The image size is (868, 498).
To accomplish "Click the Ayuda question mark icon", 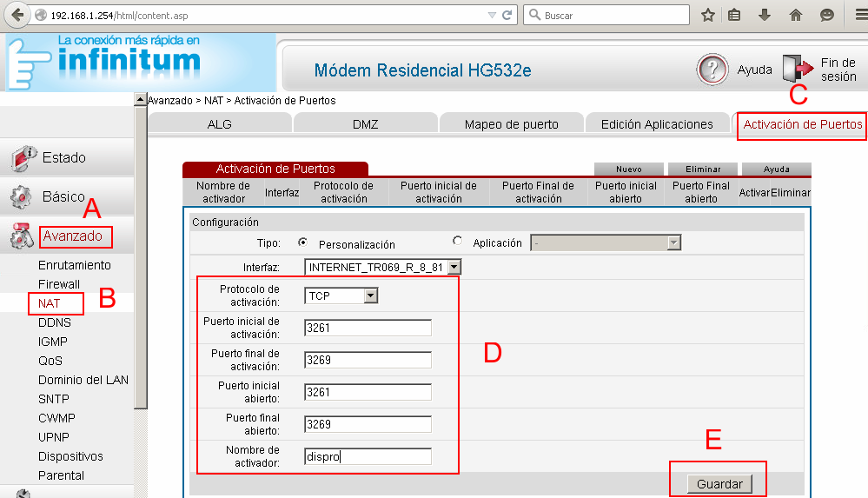I will [x=712, y=70].
